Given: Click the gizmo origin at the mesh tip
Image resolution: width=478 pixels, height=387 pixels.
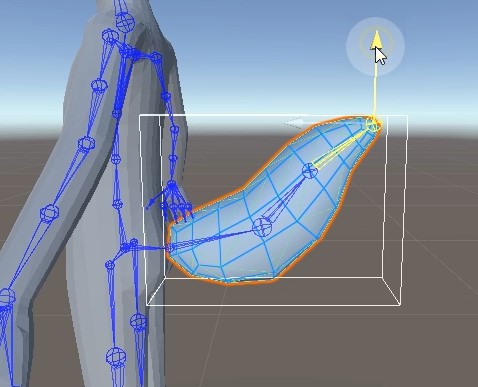Looking at the screenshot, I should coord(373,125).
